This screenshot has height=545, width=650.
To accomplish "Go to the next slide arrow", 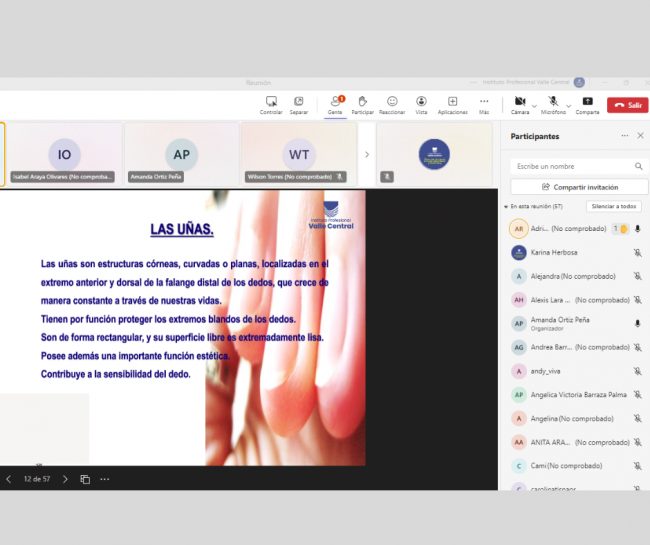I will click(x=65, y=479).
